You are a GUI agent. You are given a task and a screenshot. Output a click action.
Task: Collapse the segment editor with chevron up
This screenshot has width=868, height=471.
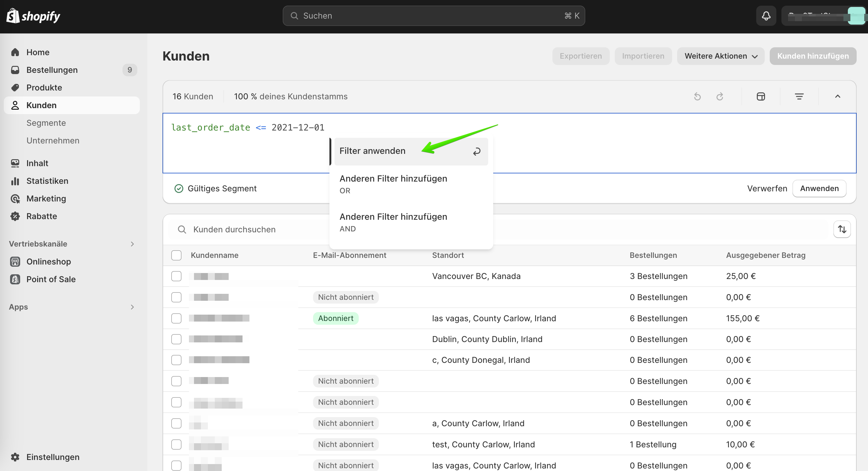[838, 96]
